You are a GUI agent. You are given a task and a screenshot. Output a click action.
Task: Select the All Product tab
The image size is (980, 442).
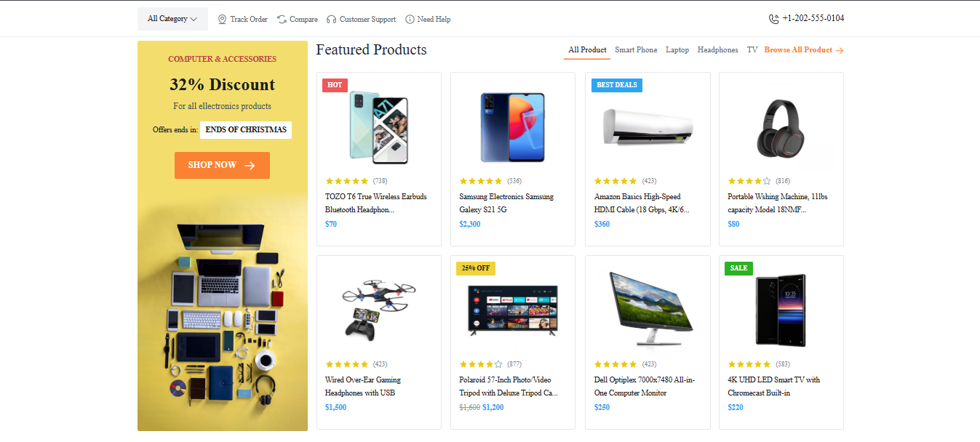(x=587, y=50)
